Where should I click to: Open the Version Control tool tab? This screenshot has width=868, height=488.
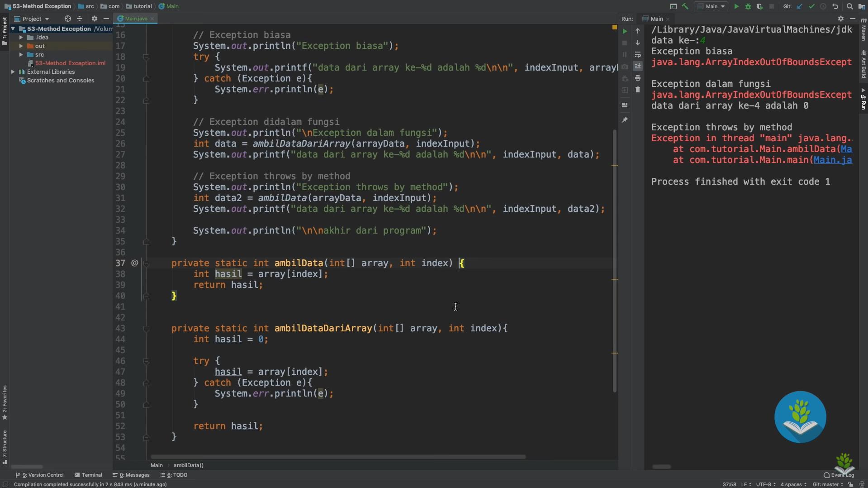pos(39,475)
